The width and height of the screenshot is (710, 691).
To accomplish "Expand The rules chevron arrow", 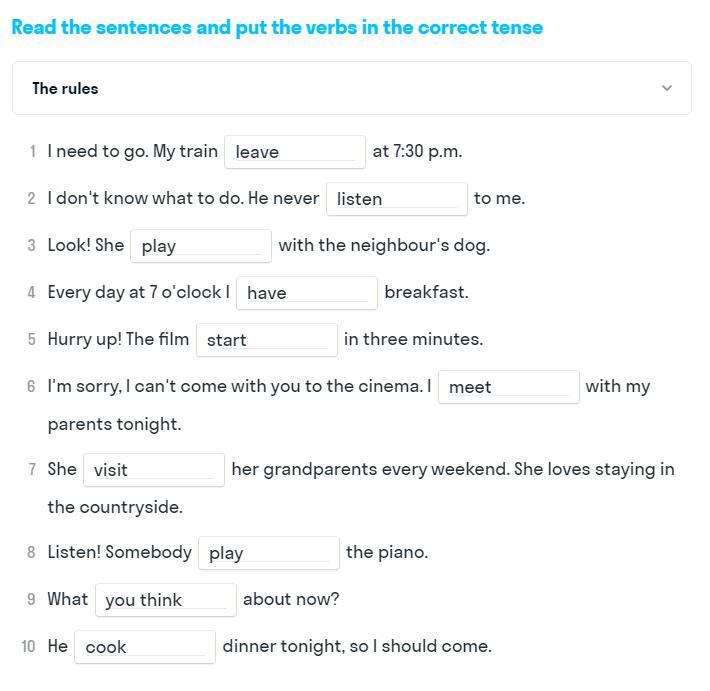I will pos(667,88).
